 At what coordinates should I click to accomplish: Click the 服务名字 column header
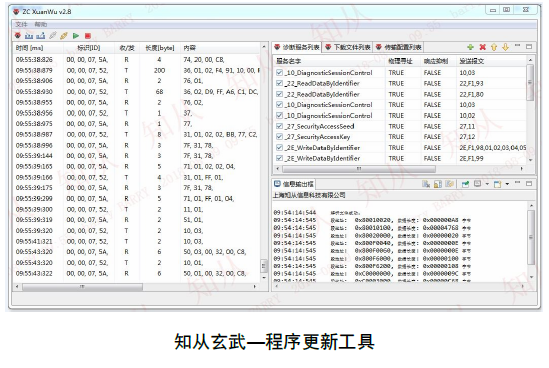(x=289, y=61)
